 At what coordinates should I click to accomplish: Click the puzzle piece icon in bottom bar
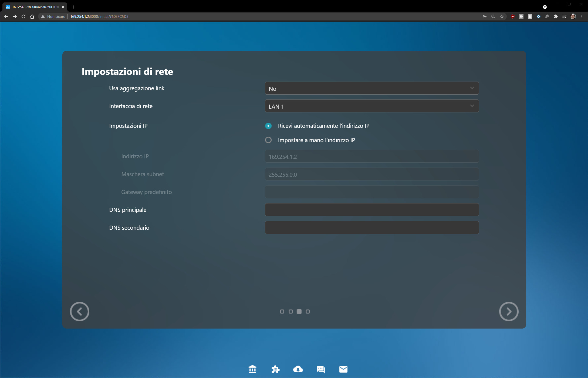(275, 369)
